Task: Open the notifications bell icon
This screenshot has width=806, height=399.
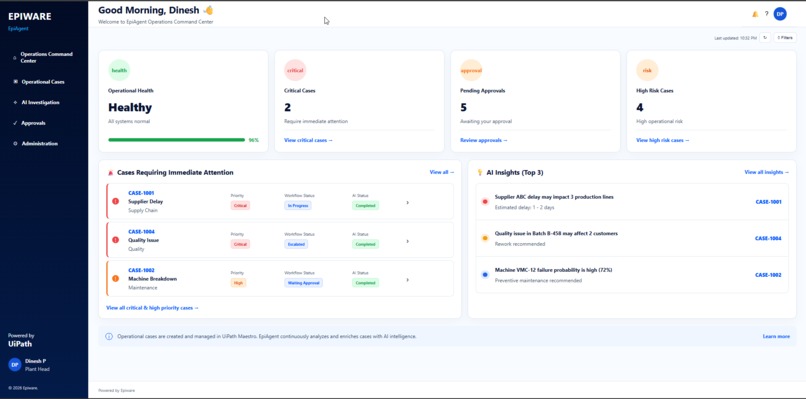Action: 755,14
